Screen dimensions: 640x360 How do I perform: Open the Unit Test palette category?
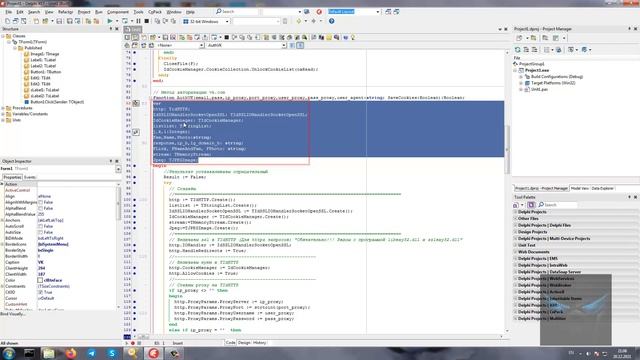coord(527,245)
